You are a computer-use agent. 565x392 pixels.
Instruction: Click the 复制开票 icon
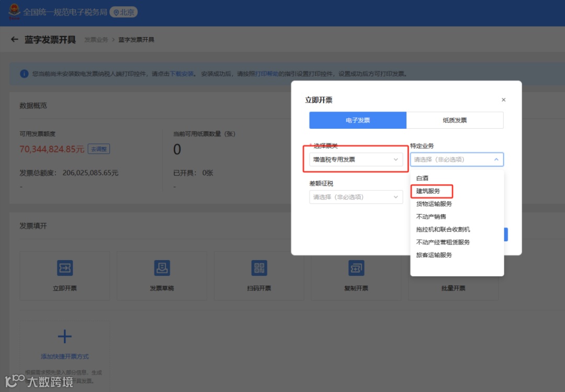[356, 268]
